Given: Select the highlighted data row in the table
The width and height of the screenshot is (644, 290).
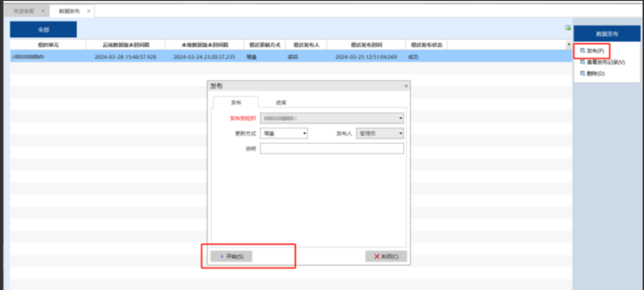Looking at the screenshot, I should [237, 57].
